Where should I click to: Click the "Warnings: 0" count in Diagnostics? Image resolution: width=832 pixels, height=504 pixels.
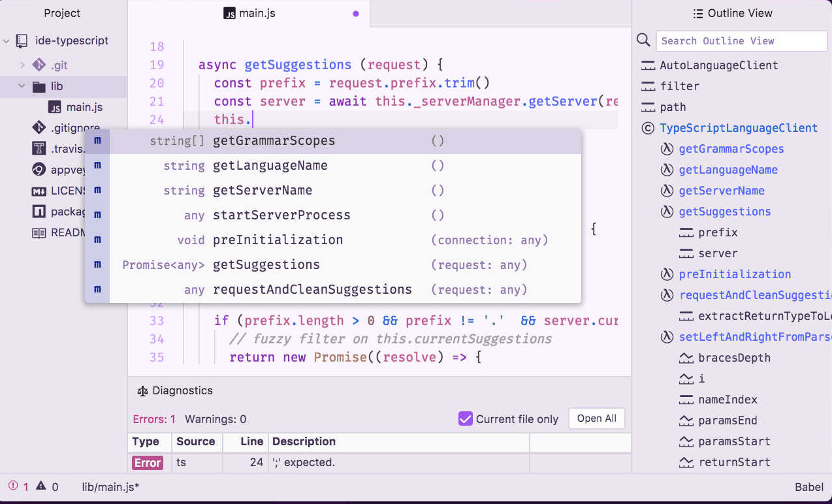(x=216, y=419)
